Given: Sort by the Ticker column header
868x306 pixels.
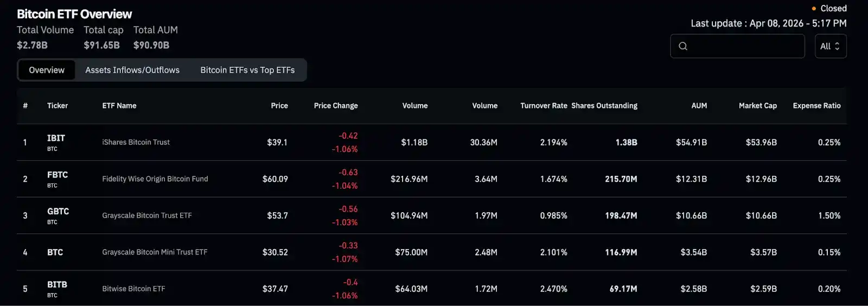Looking at the screenshot, I should pyautogui.click(x=58, y=106).
